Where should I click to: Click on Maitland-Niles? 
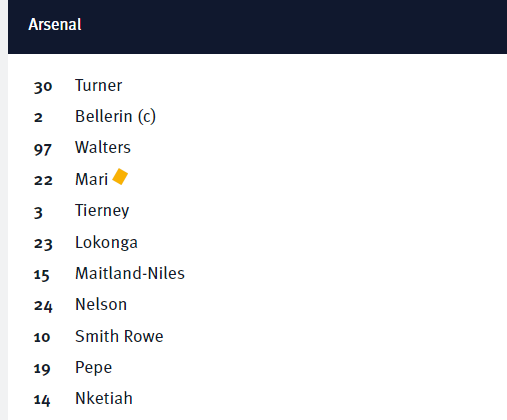130,273
